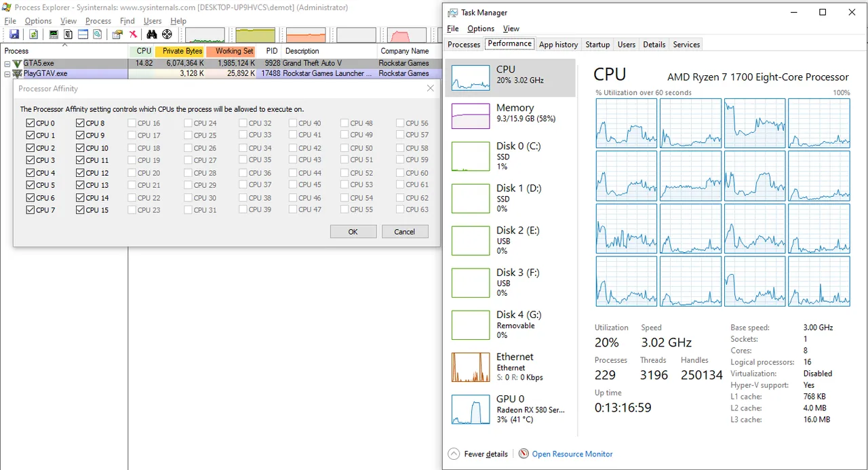Click the Process Explorer title bar icon

coord(7,7)
